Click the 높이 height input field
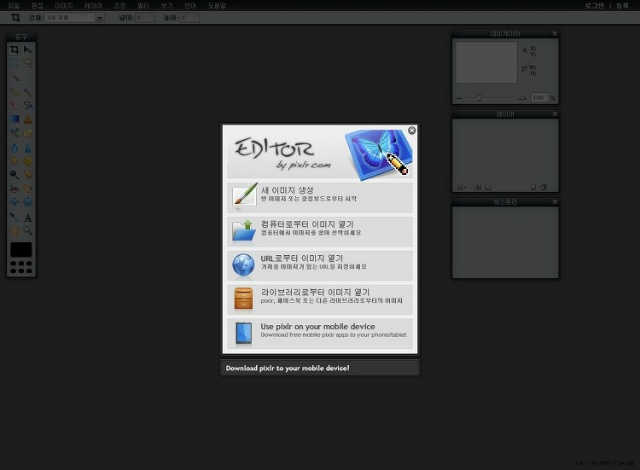Image resolution: width=640 pixels, height=470 pixels. (189, 18)
